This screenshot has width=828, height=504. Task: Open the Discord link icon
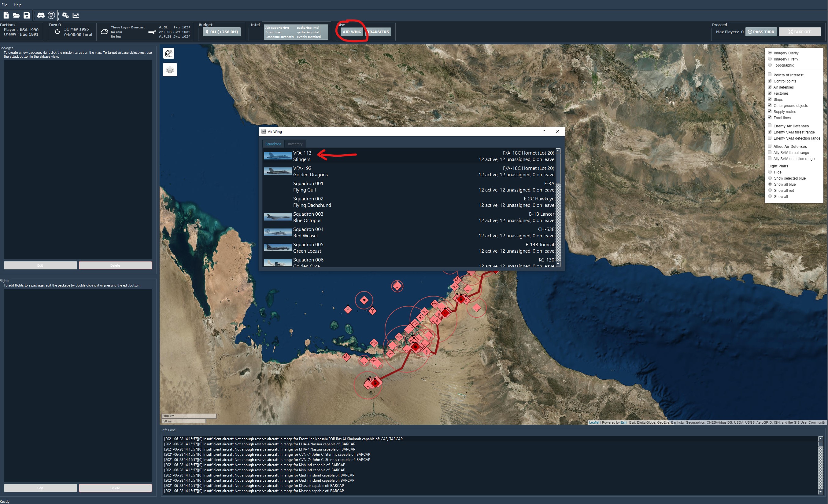click(x=41, y=15)
